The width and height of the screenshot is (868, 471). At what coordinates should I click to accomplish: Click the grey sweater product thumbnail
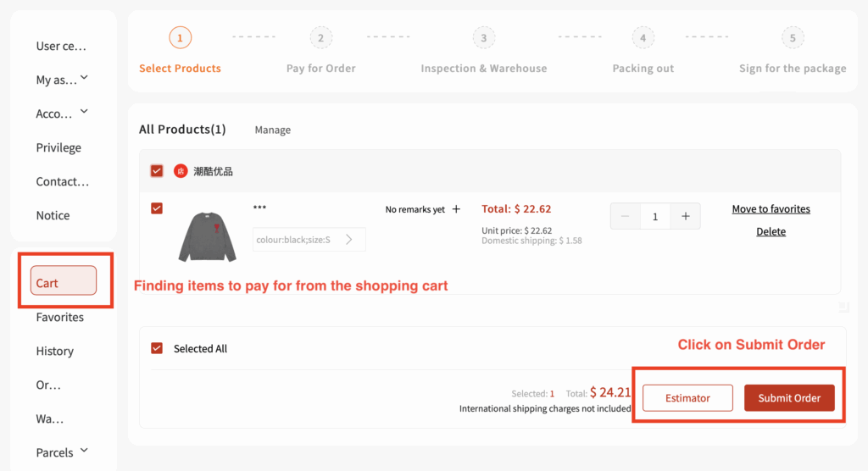click(208, 237)
